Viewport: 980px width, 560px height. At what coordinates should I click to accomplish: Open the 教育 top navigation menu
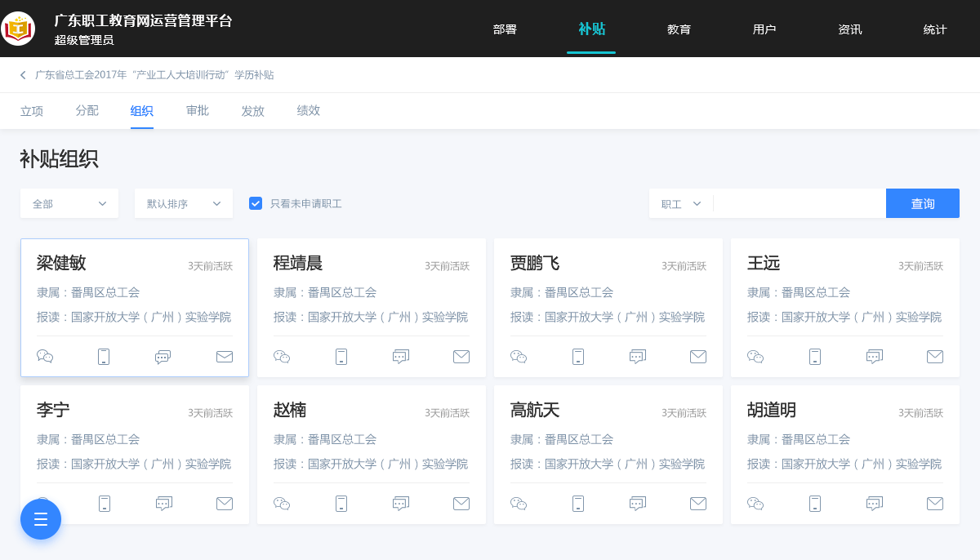[679, 29]
